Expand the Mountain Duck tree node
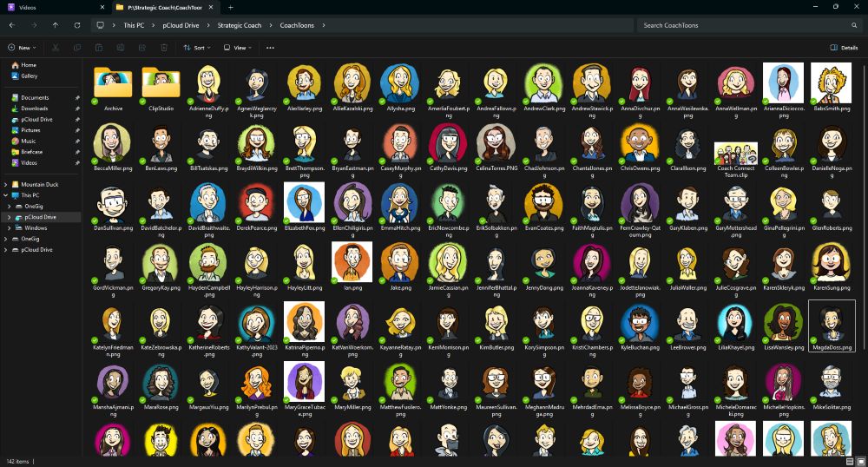The image size is (868, 467). pyautogui.click(x=6, y=185)
